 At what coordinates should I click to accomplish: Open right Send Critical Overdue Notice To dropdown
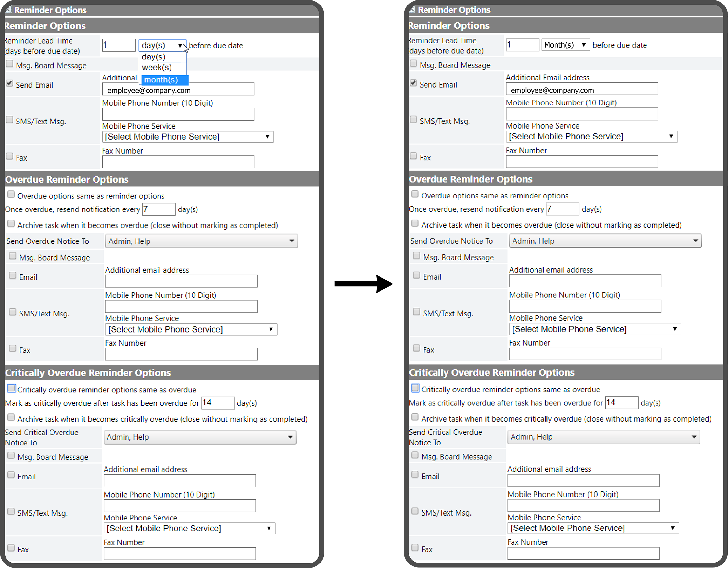pyautogui.click(x=603, y=437)
